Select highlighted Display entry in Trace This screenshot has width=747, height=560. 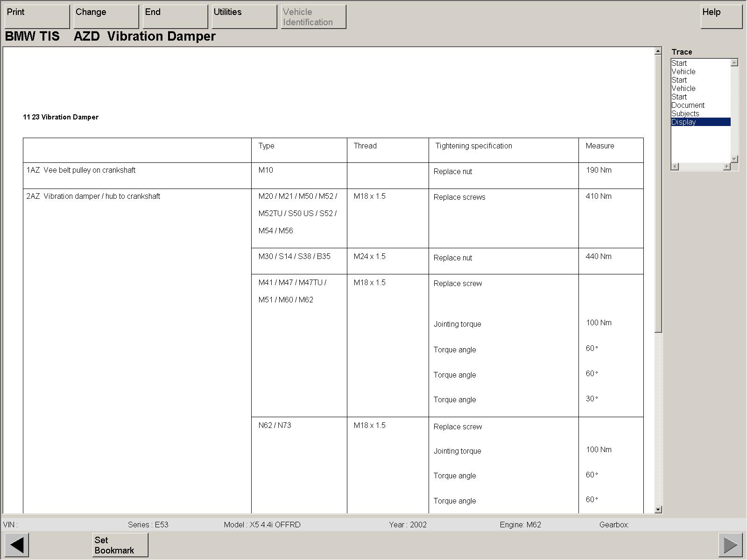(x=684, y=122)
